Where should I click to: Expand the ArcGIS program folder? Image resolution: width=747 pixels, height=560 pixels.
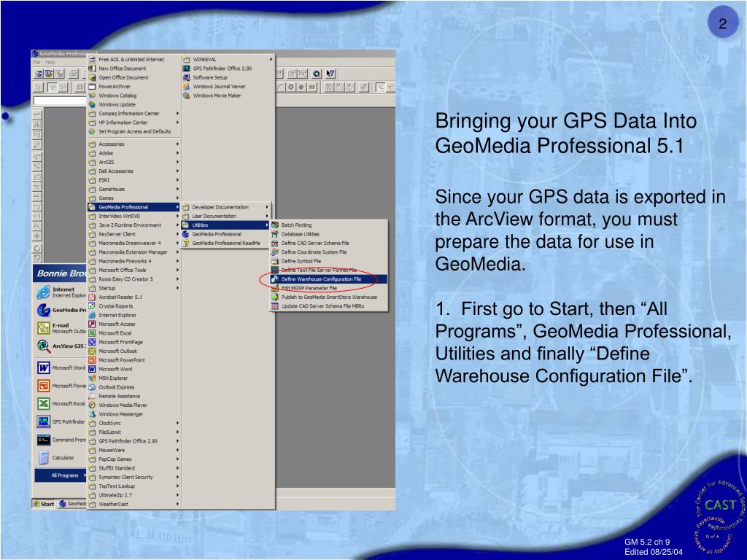134,162
